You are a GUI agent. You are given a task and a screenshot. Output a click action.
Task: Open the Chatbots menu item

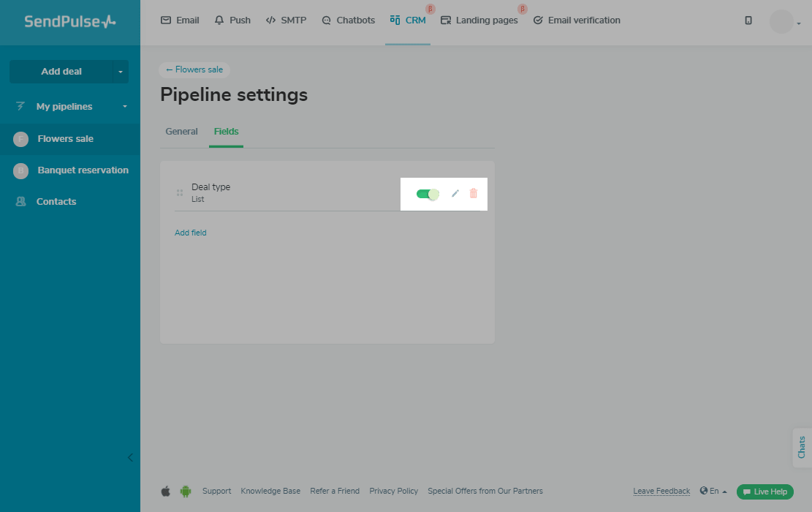point(349,20)
